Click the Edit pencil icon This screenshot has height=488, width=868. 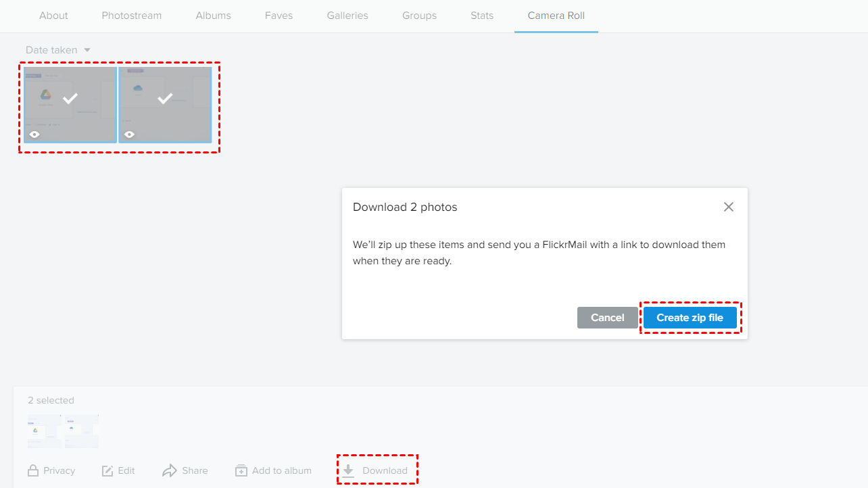(107, 470)
